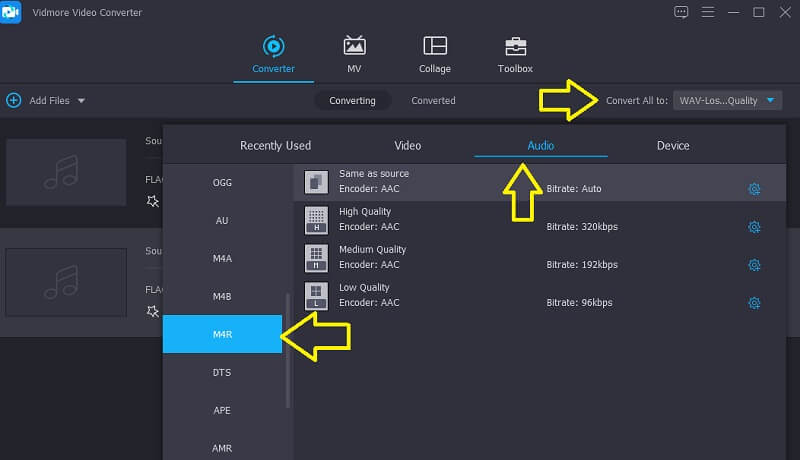Viewport: 800px width, 460px height.
Task: Click the edit star icon of second file
Action: (153, 311)
